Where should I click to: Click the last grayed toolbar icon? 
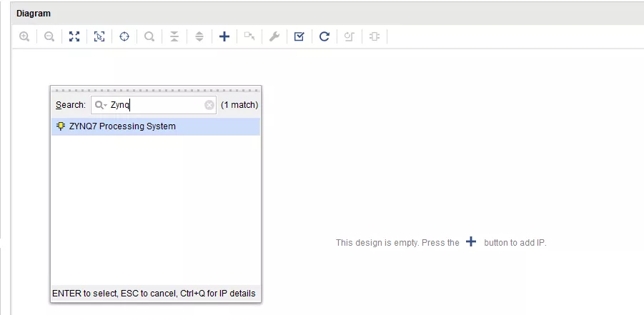point(375,36)
